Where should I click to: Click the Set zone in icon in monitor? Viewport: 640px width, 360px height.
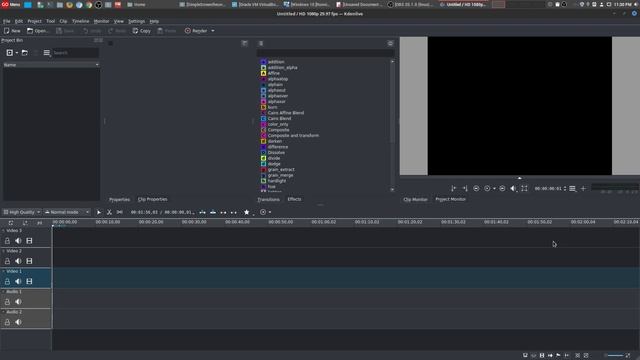(453, 189)
